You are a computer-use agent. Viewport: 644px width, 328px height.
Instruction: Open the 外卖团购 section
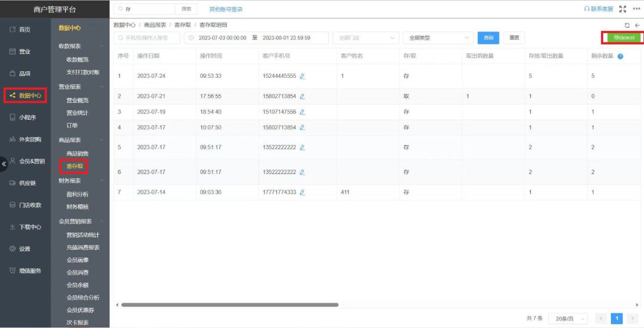coord(25,139)
